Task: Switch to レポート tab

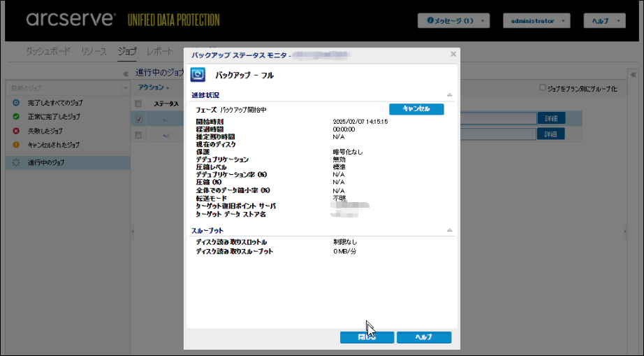Action: coord(160,51)
